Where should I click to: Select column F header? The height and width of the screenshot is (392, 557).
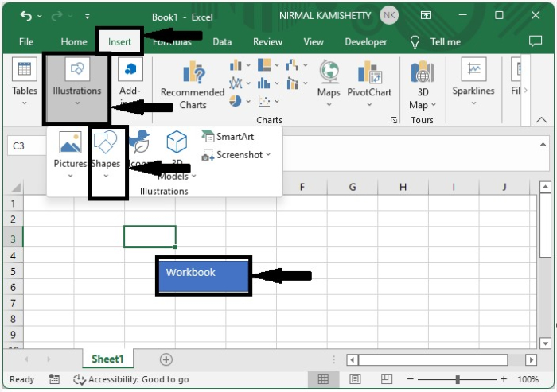(302, 187)
